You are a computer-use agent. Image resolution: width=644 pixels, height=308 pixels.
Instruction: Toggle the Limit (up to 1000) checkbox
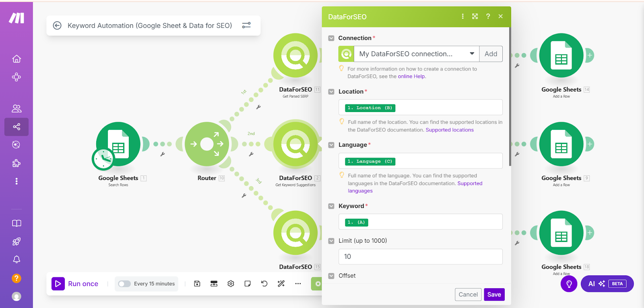coord(331,241)
